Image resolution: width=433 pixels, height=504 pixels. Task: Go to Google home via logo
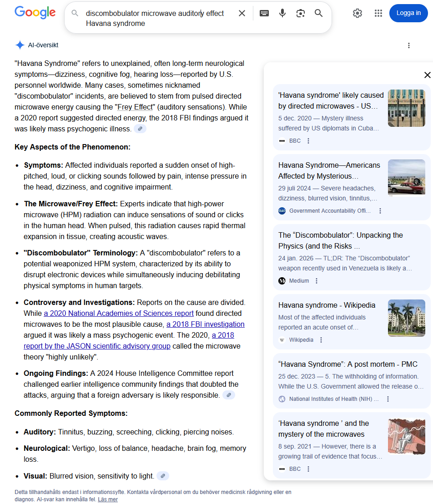click(x=35, y=13)
